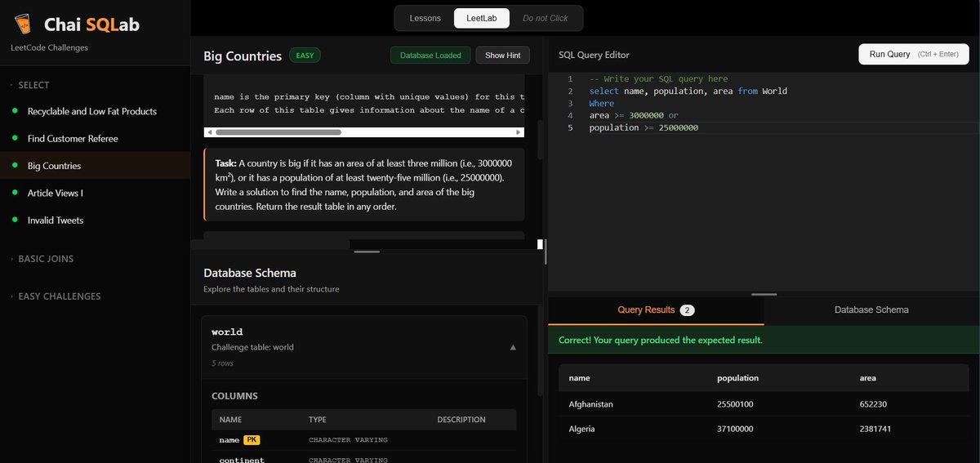Click the area column header
Screen dimensions: 980x463
point(867,378)
